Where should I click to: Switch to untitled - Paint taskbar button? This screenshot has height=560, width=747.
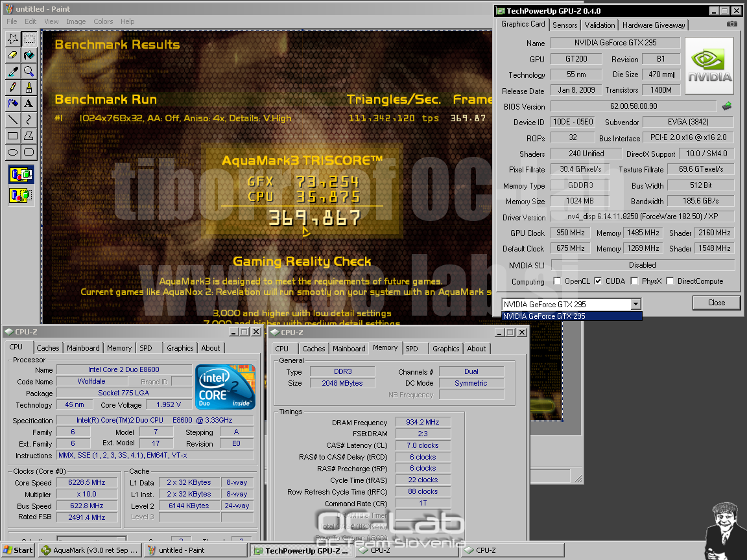coord(195,550)
